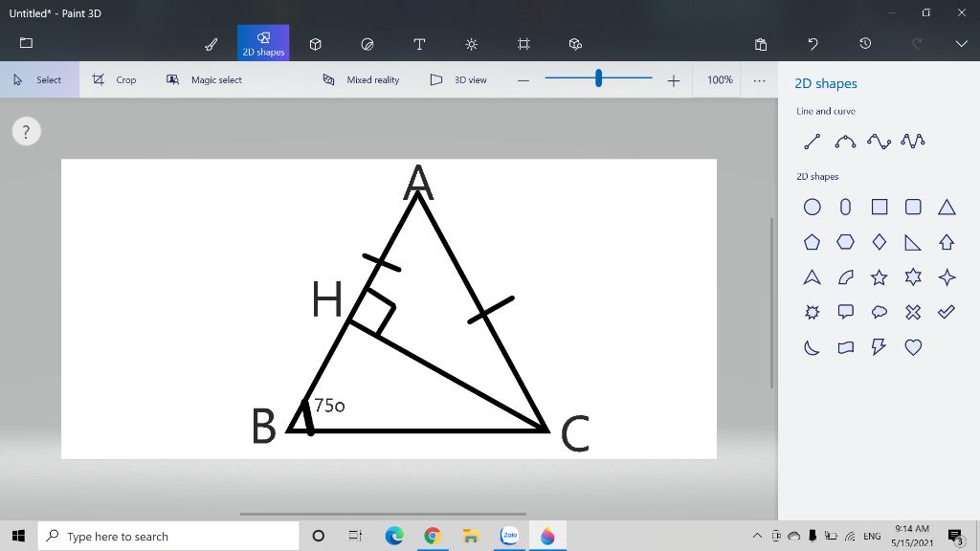Click the Paste icon

tap(761, 44)
